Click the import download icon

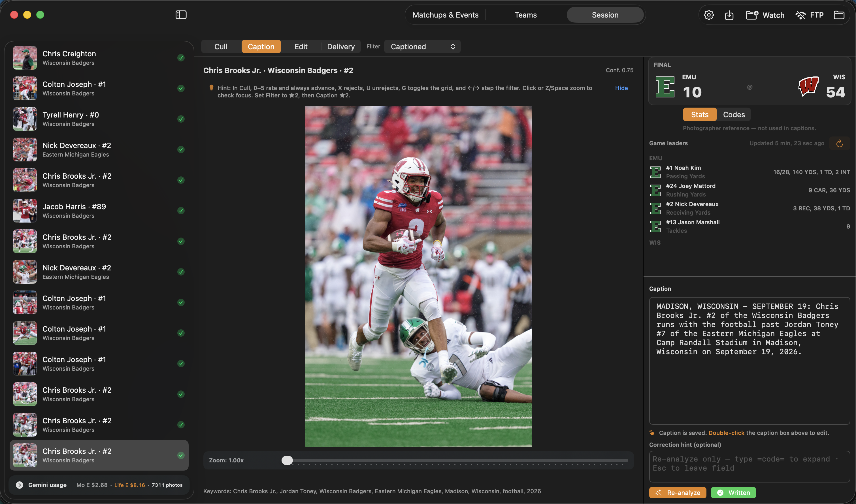(x=729, y=15)
